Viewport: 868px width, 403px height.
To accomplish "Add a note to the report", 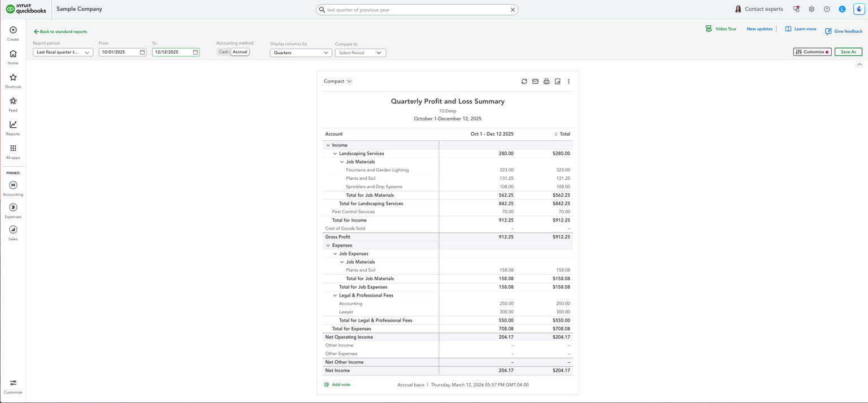I will click(337, 385).
